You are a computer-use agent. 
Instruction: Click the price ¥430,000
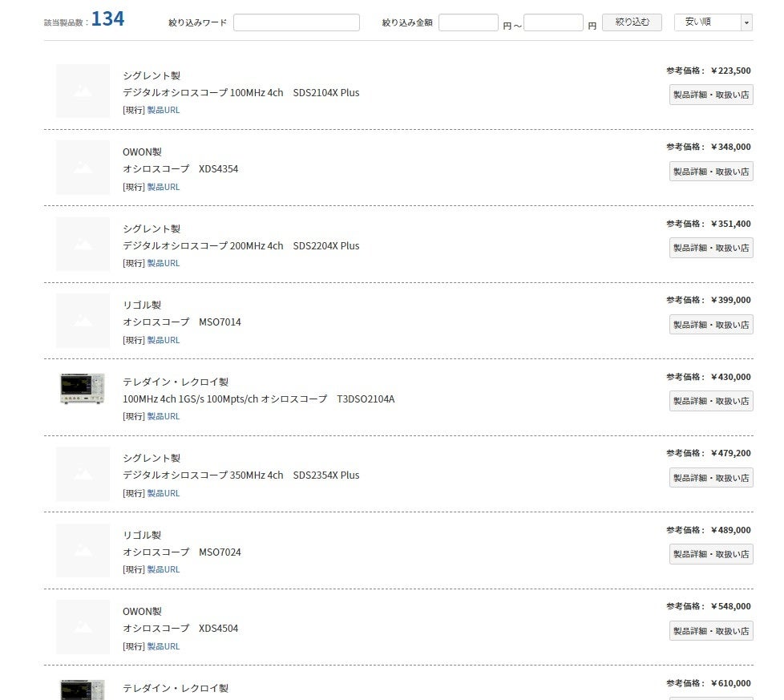click(730, 377)
